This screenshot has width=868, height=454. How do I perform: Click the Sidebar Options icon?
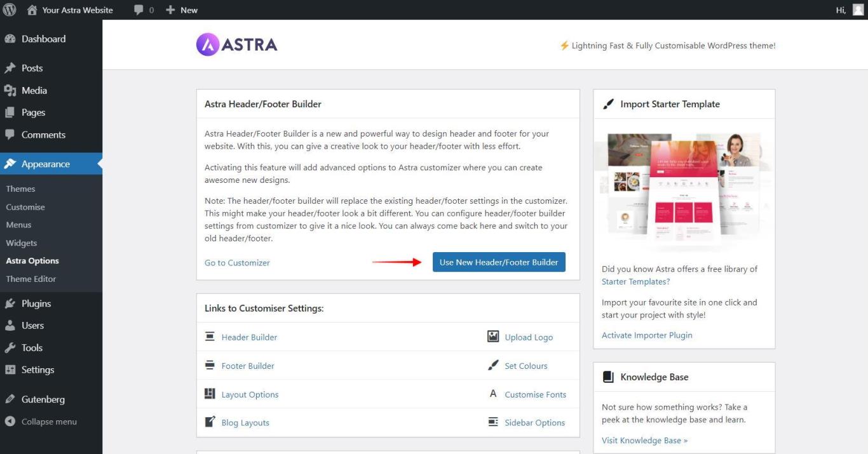click(493, 422)
